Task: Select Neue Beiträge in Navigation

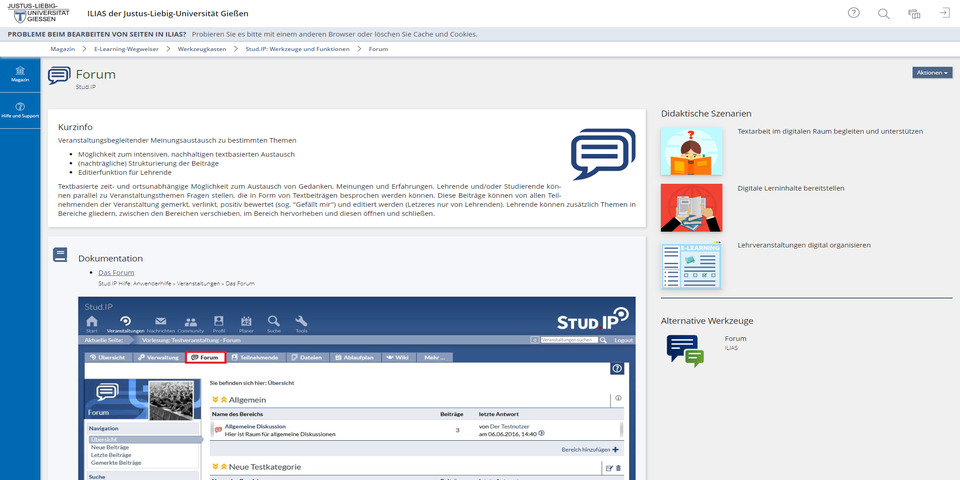Action: tap(110, 448)
